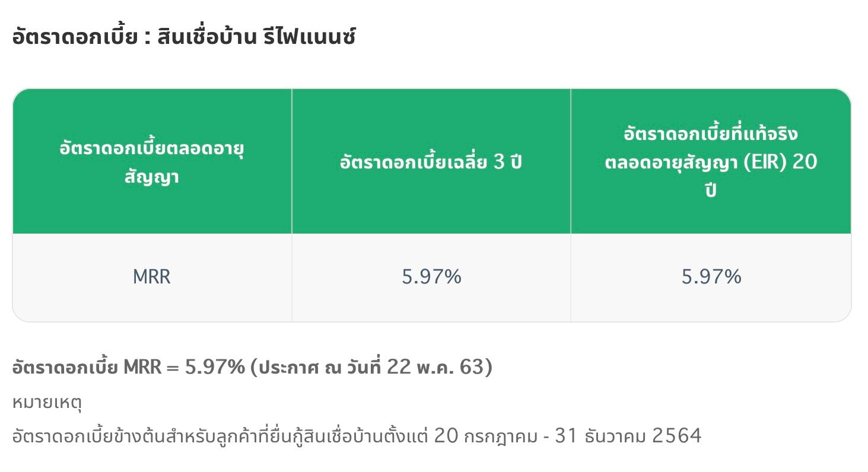
Task: Click the หมายเหตุ label
Action: click(47, 403)
